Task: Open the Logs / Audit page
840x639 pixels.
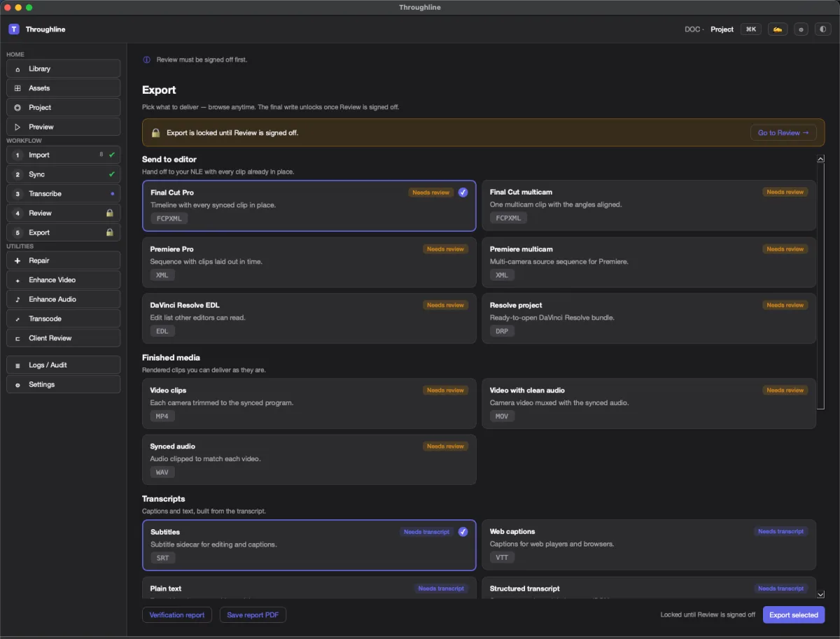Action: 64,365
